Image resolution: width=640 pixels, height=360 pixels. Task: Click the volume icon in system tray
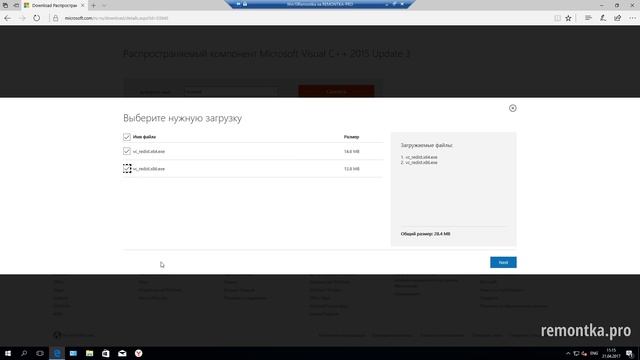(x=584, y=353)
